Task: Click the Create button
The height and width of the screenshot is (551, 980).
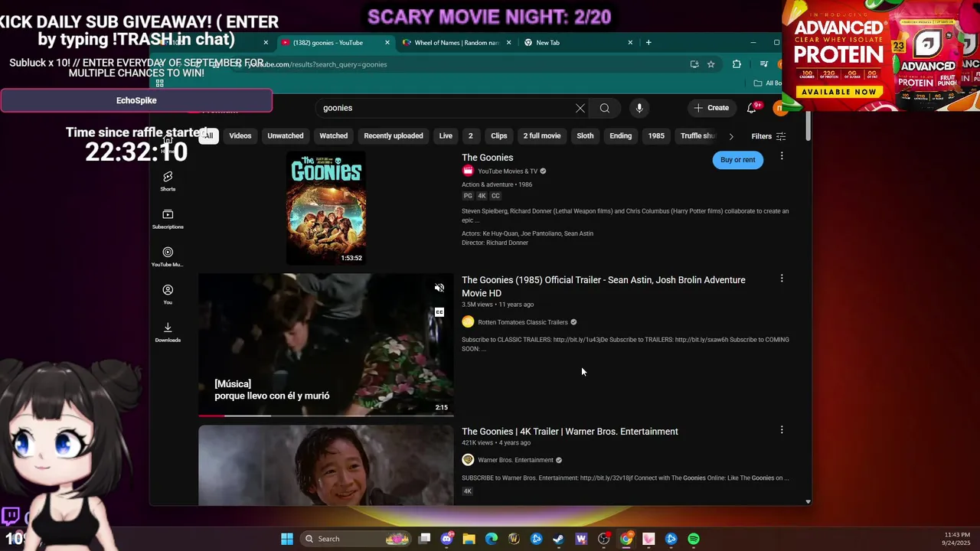Action: 711,108
